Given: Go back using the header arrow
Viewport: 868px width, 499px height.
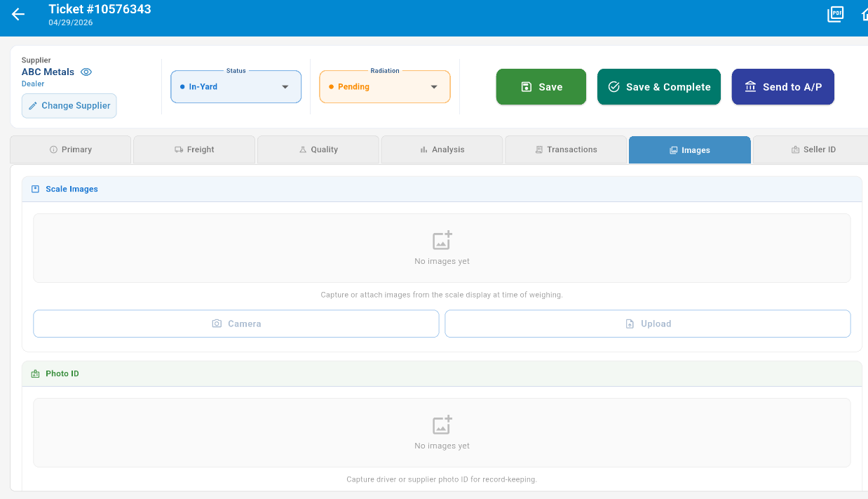Looking at the screenshot, I should (18, 14).
